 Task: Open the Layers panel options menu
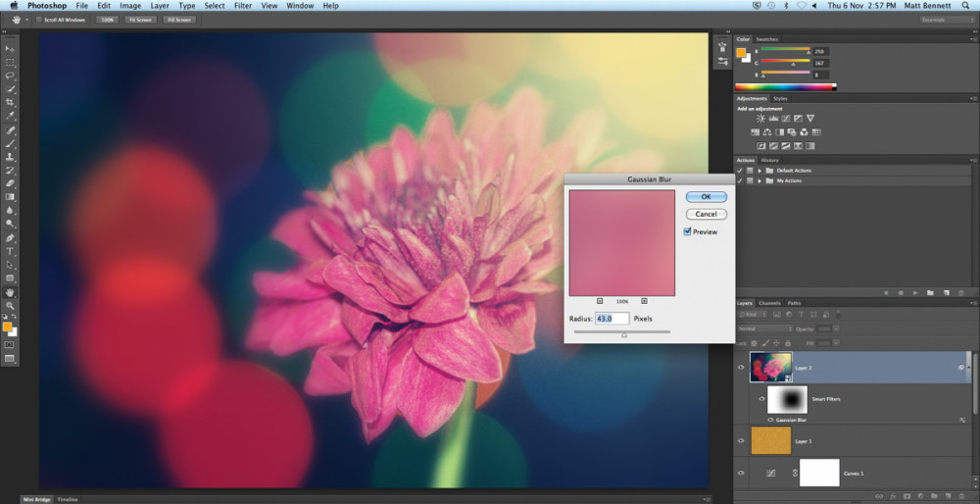point(973,303)
